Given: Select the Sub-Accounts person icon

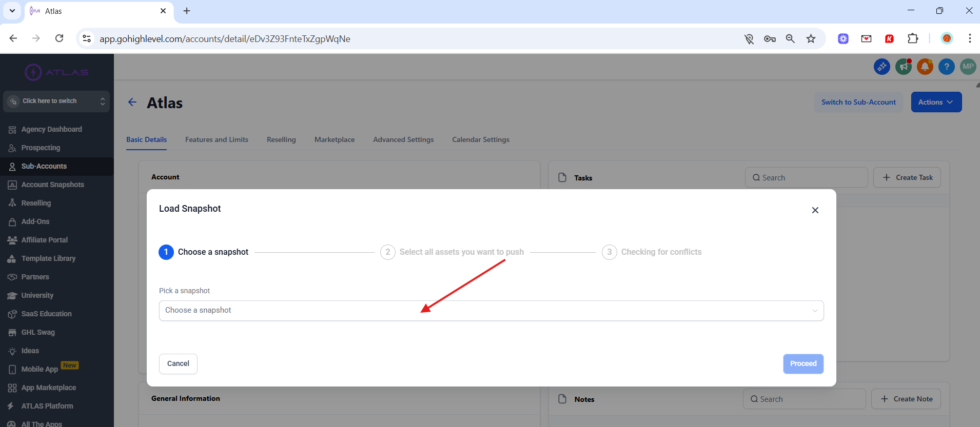Looking at the screenshot, I should 12,167.
